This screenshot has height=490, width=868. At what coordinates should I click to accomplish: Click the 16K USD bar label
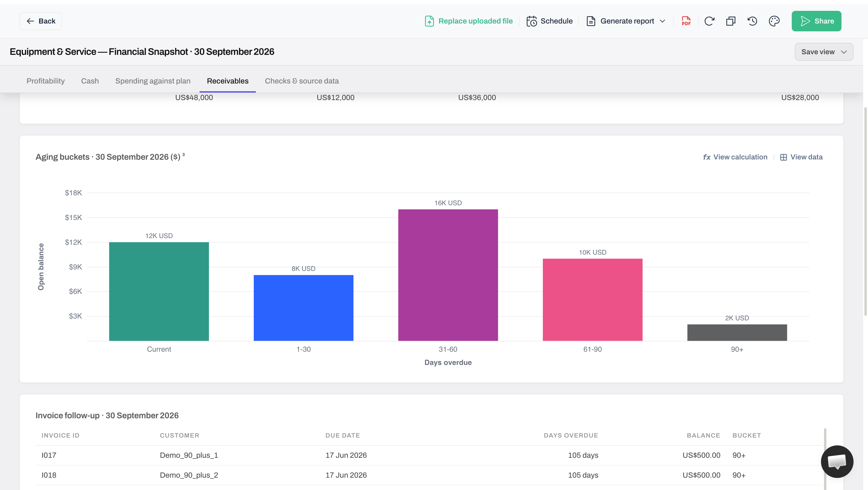(448, 203)
